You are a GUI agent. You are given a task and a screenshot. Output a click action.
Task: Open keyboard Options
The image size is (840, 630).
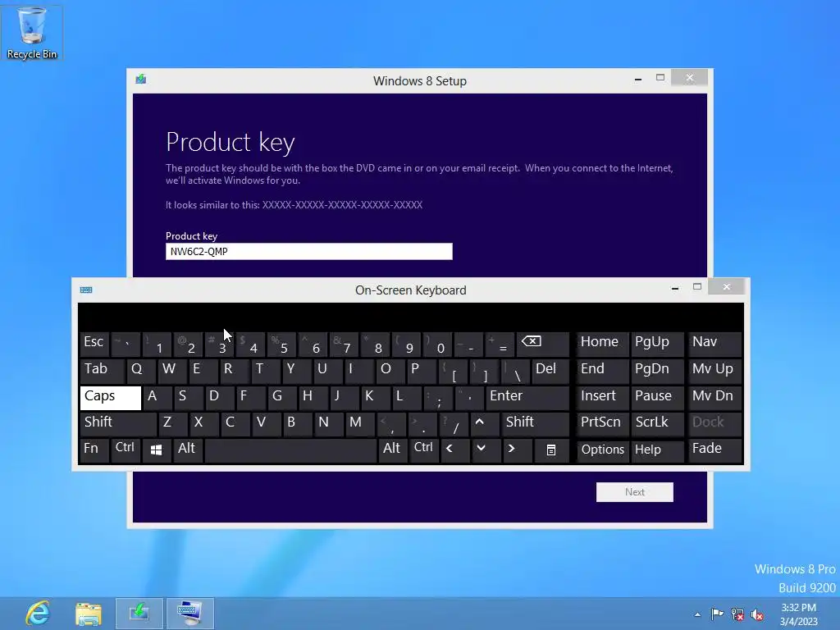tap(602, 450)
